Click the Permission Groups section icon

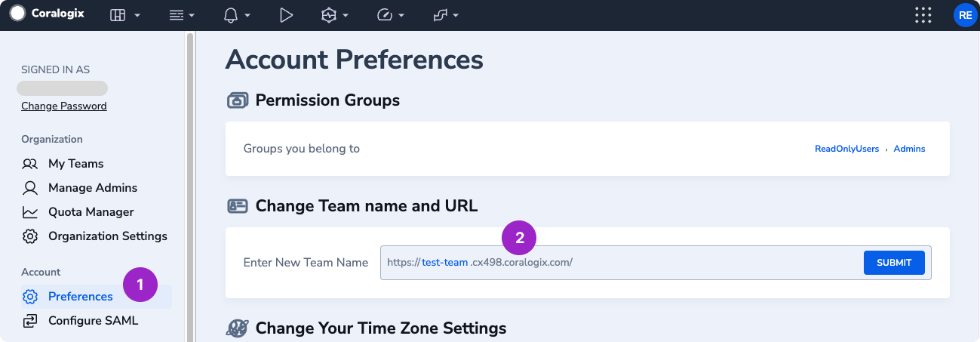click(238, 100)
